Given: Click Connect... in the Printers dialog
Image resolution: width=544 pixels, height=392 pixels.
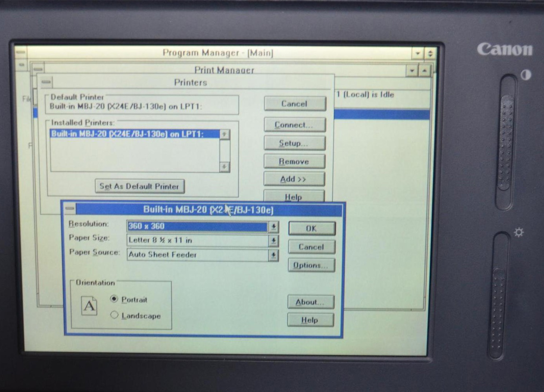Looking at the screenshot, I should coord(294,125).
